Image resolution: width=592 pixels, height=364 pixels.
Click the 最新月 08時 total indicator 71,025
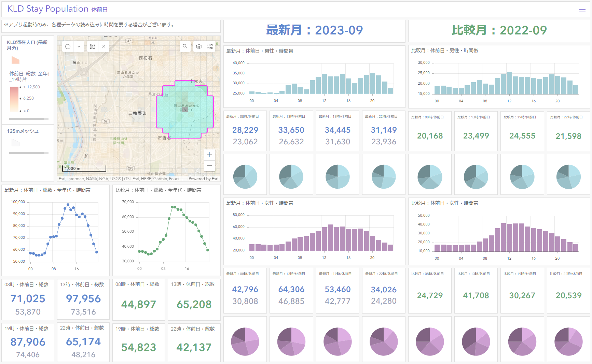coord(28,299)
